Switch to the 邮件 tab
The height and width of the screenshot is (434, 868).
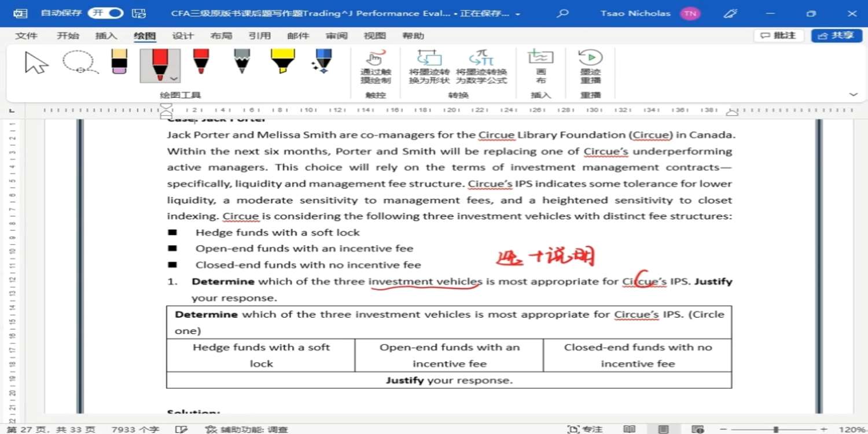[x=298, y=36]
